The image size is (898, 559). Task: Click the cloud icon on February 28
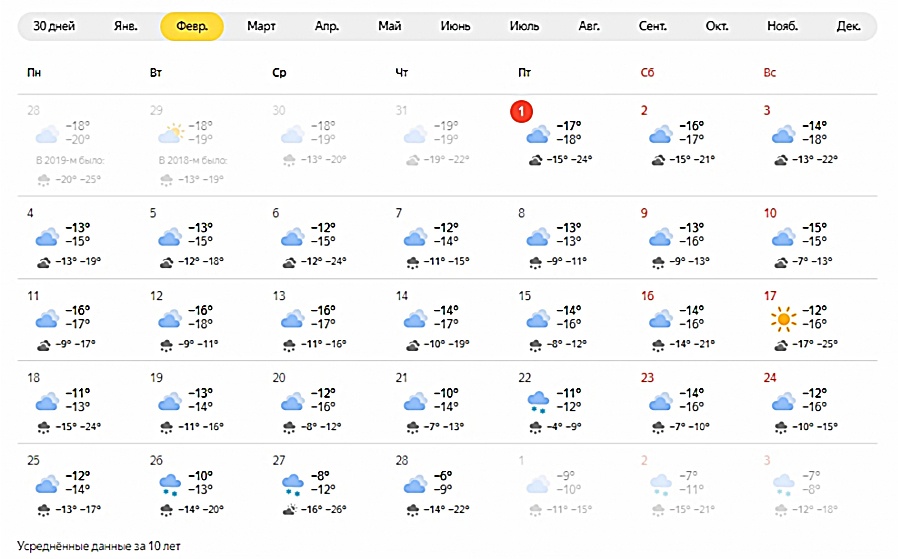tap(415, 484)
